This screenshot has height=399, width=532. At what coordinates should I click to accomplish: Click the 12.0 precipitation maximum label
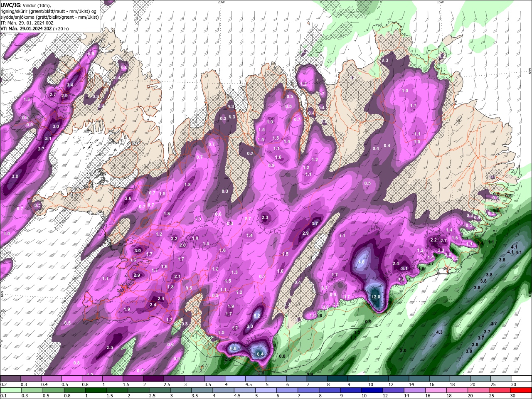click(x=376, y=297)
